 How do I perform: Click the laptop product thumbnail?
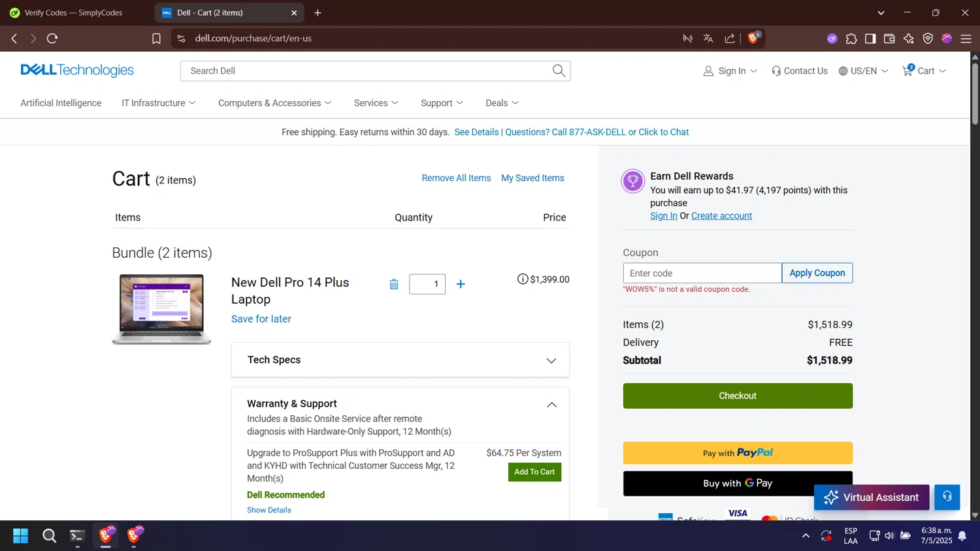pyautogui.click(x=161, y=309)
